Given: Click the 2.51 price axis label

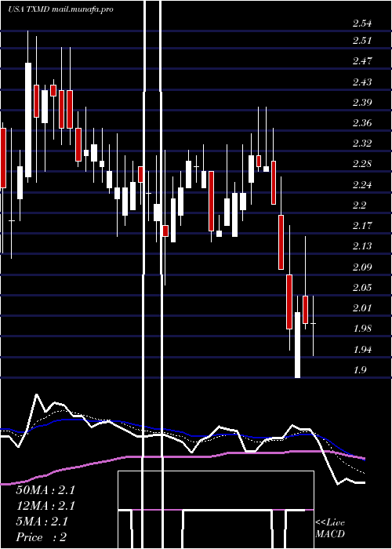Looking at the screenshot, I should tap(362, 41).
